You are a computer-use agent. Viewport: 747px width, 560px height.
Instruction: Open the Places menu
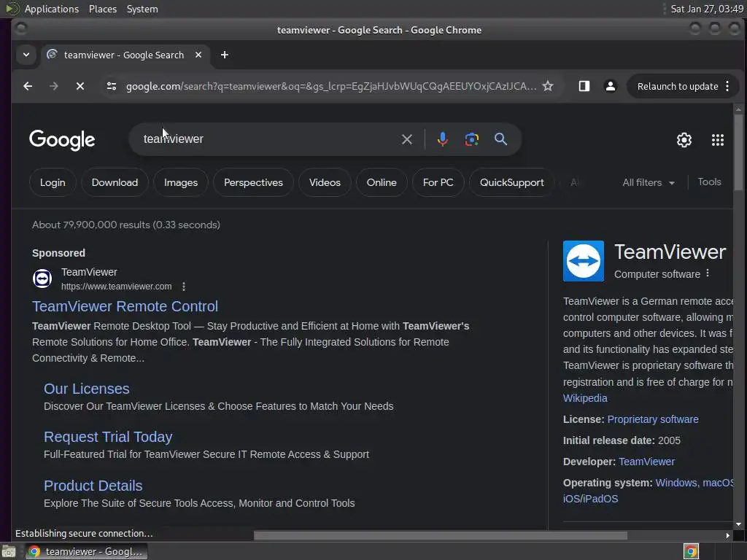click(x=103, y=9)
